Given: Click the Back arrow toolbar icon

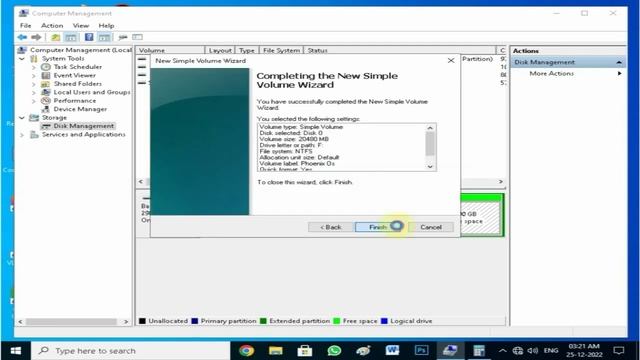Looking at the screenshot, I should 22,37.
